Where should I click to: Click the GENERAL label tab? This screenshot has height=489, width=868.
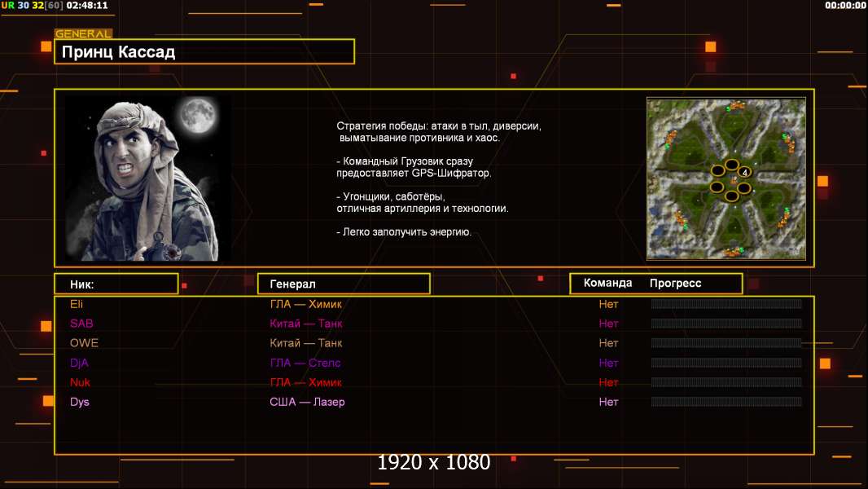pyautogui.click(x=83, y=34)
